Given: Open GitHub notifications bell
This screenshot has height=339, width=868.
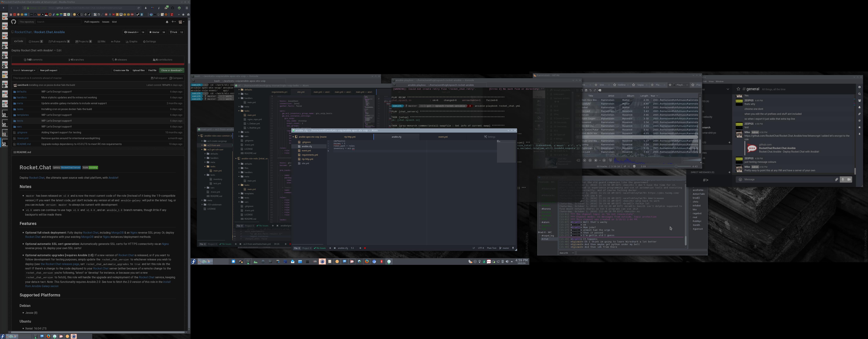Looking at the screenshot, I should point(167,22).
